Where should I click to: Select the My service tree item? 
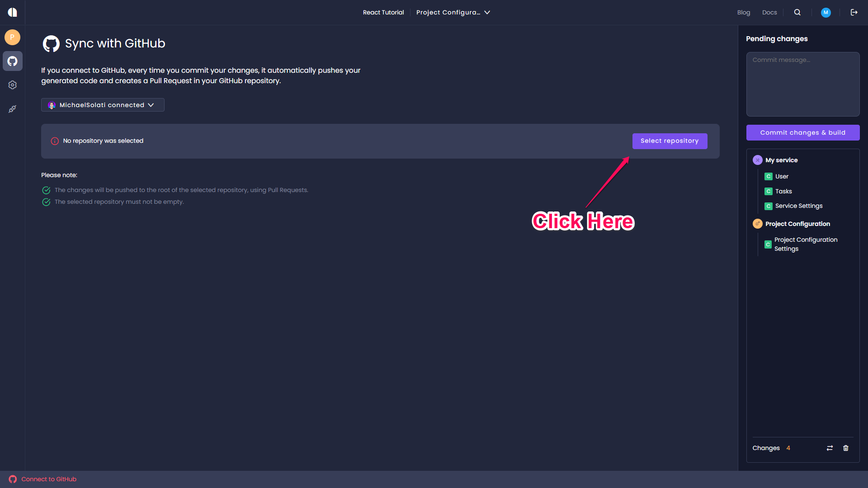click(x=781, y=160)
